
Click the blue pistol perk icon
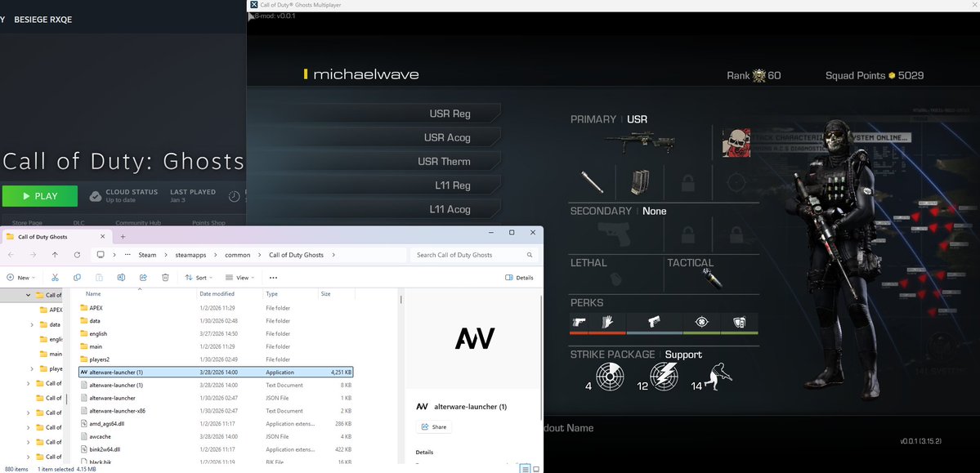pos(654,322)
